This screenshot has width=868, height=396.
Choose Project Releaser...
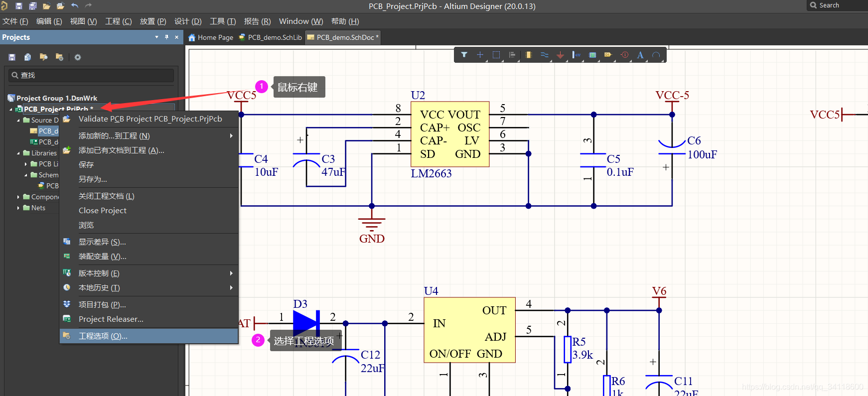click(148, 319)
